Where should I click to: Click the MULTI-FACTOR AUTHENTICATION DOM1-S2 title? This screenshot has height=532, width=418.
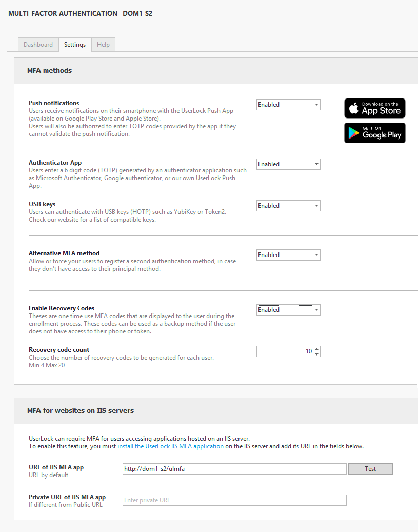click(x=80, y=13)
